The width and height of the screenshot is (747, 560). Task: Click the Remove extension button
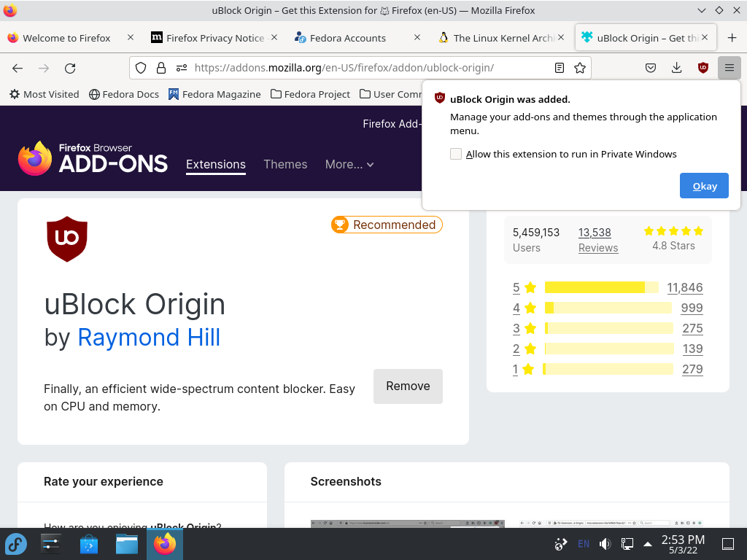[408, 386]
